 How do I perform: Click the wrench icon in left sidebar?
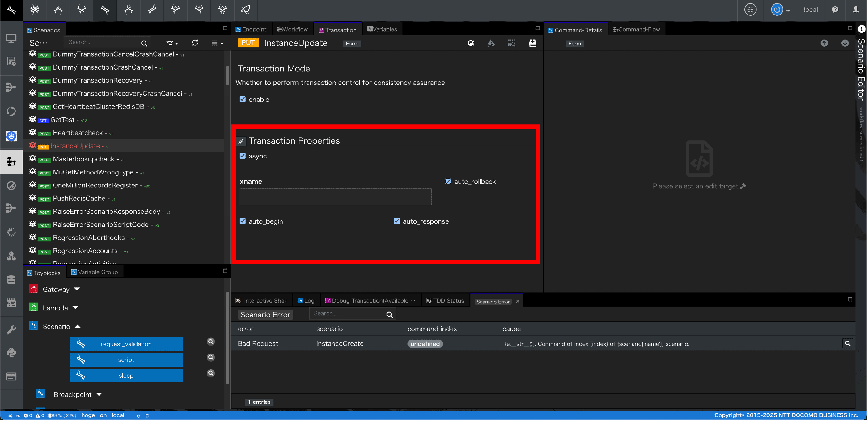pyautogui.click(x=11, y=329)
